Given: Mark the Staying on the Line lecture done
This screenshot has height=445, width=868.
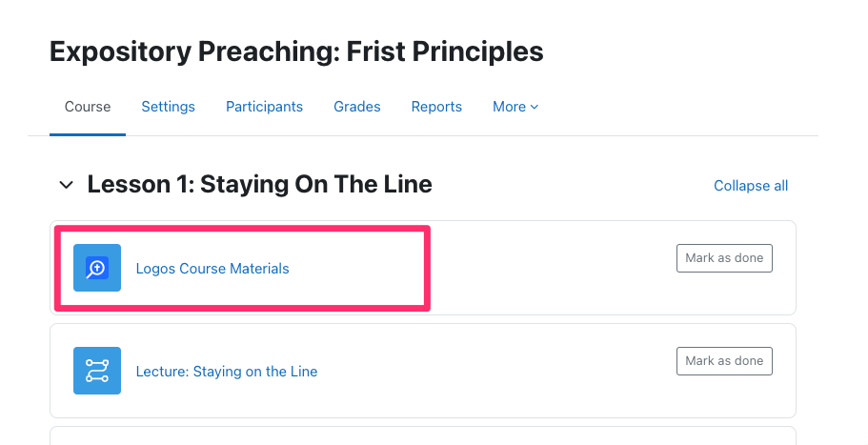Looking at the screenshot, I should pyautogui.click(x=724, y=361).
